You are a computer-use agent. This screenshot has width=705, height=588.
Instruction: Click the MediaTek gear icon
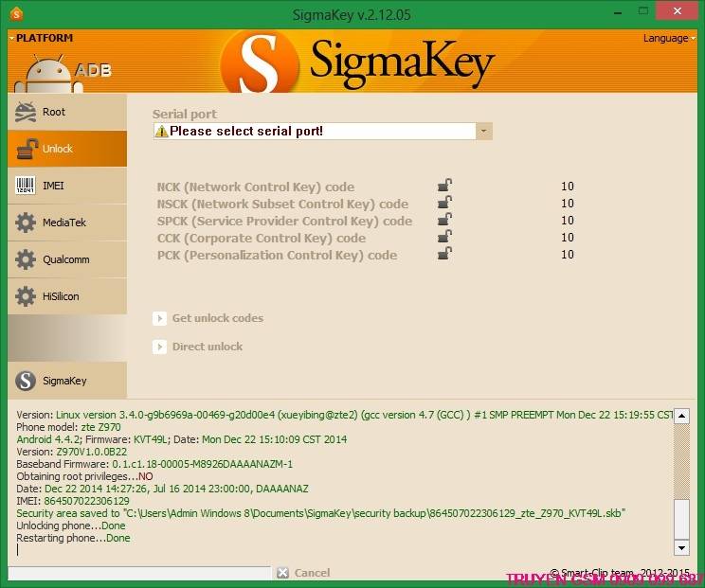pyautogui.click(x=26, y=223)
